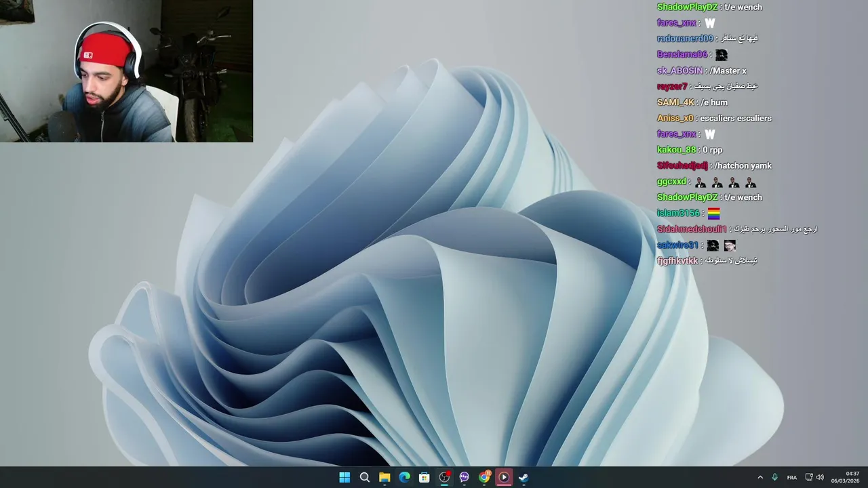Open the Windows Start menu
Viewport: 868px width, 488px height.
pyautogui.click(x=344, y=477)
